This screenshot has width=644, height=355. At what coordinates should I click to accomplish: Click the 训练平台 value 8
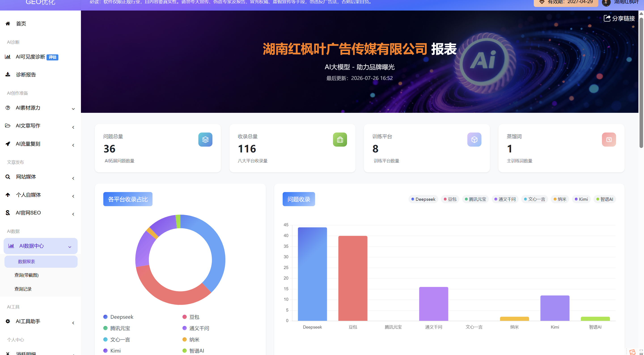(375, 149)
